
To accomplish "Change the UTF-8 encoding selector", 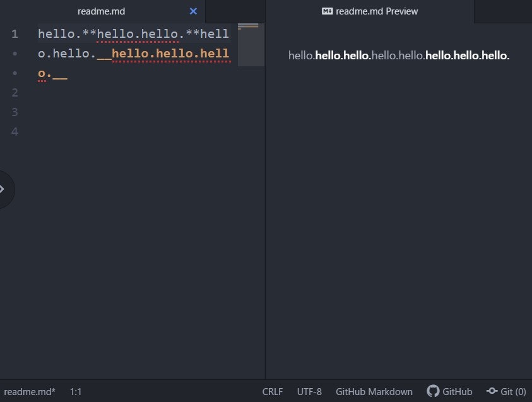I will 309,392.
